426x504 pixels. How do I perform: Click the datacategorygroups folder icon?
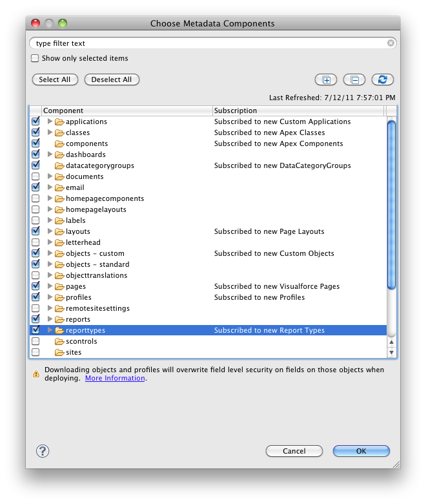59,165
